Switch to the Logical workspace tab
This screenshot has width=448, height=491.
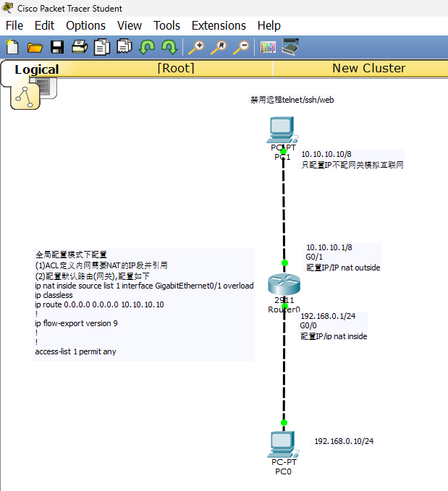pos(37,69)
